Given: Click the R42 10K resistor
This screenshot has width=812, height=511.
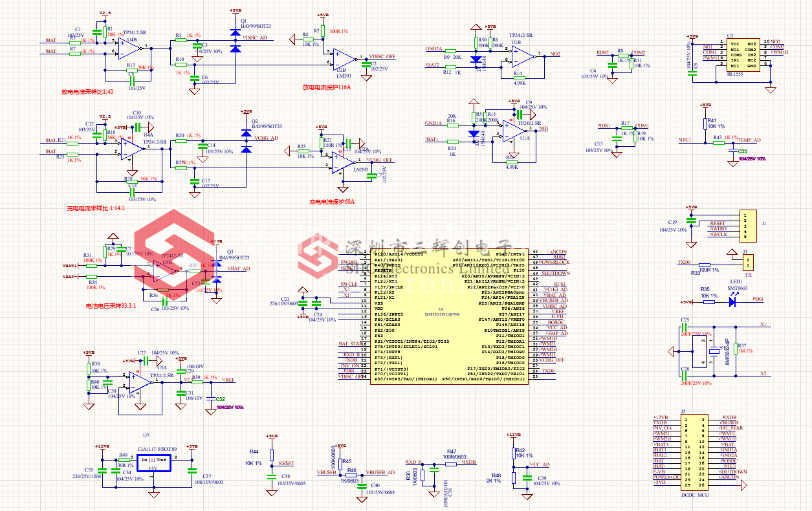Looking at the screenshot, I should [x=514, y=453].
